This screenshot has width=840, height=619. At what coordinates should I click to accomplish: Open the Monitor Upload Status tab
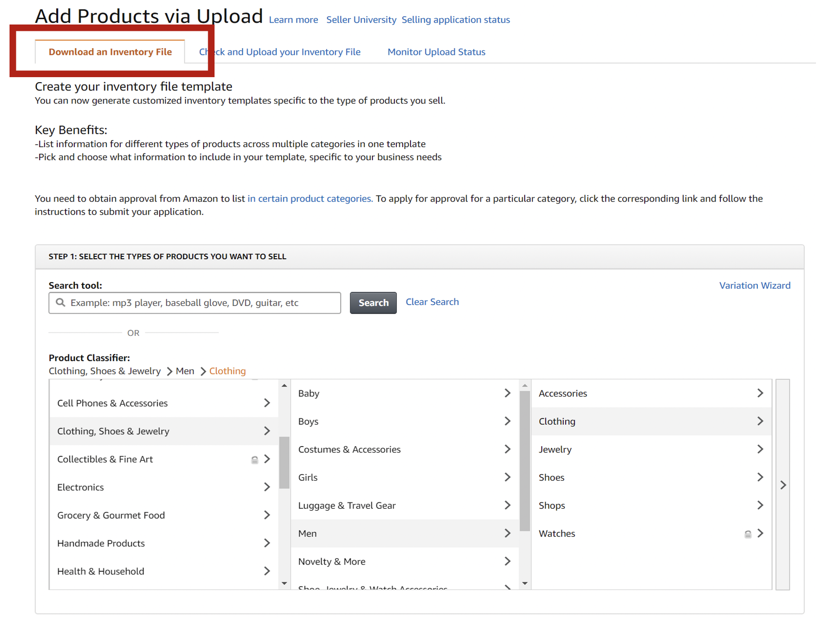pyautogui.click(x=436, y=52)
